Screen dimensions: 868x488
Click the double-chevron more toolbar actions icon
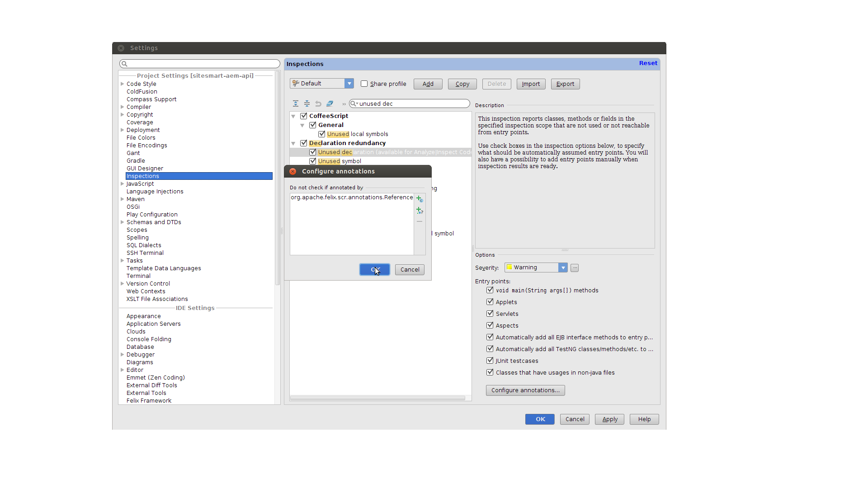click(x=344, y=104)
